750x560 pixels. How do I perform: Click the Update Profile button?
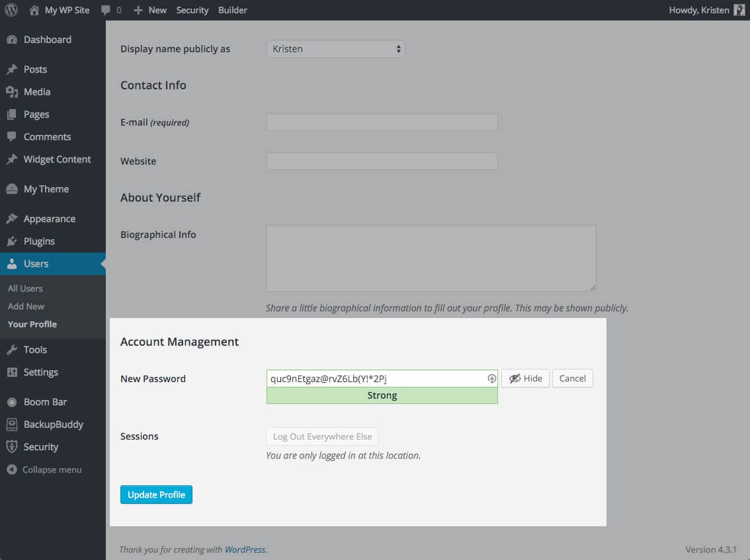(x=156, y=495)
